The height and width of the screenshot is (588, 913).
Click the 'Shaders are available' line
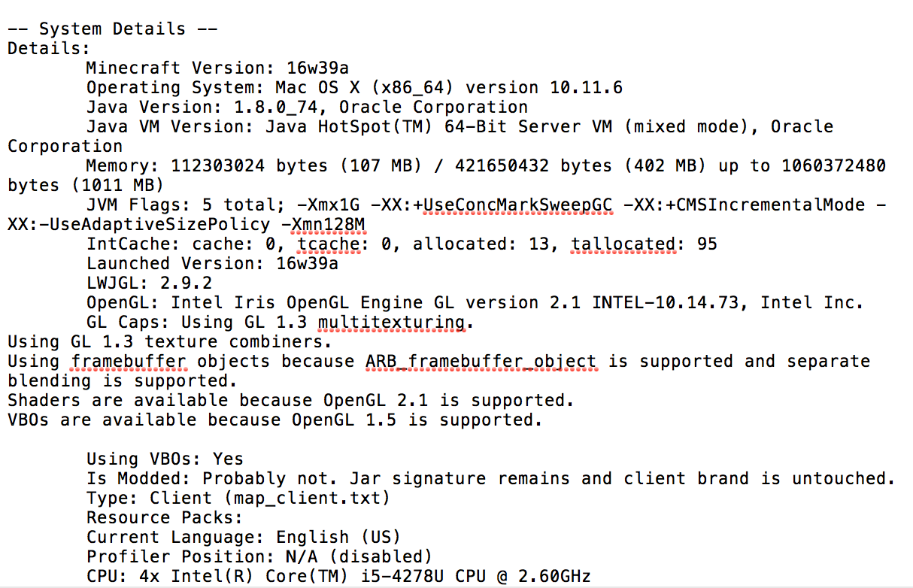[291, 401]
